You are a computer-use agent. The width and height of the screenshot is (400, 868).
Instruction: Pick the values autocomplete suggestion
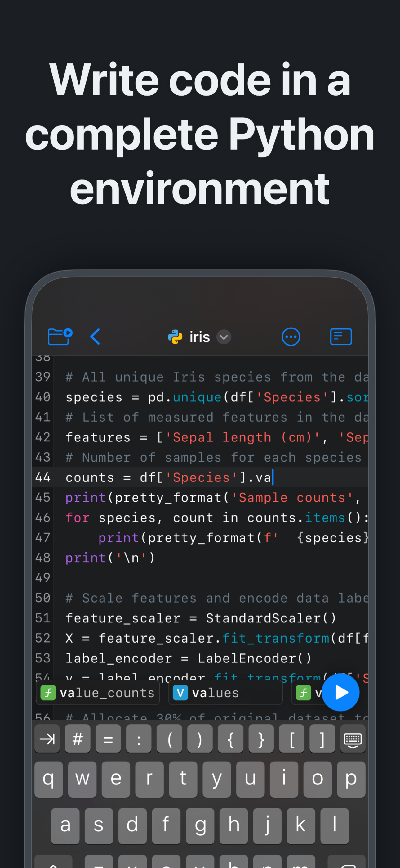click(x=225, y=693)
